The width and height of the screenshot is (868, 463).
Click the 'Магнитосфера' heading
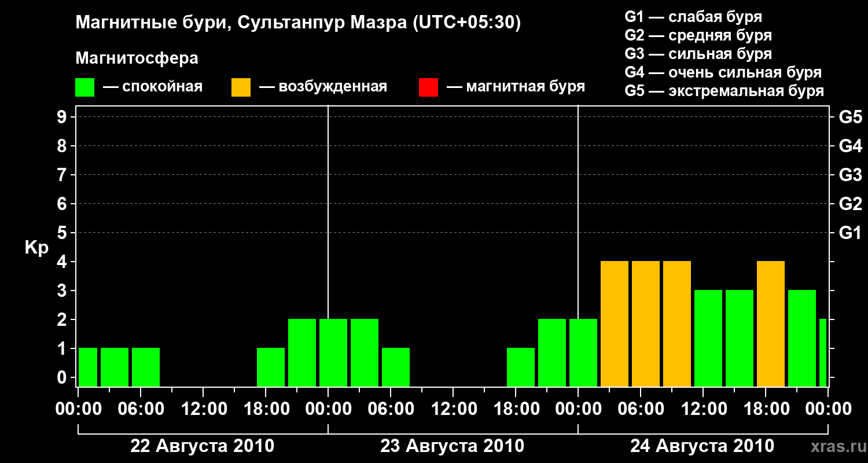[x=137, y=58]
